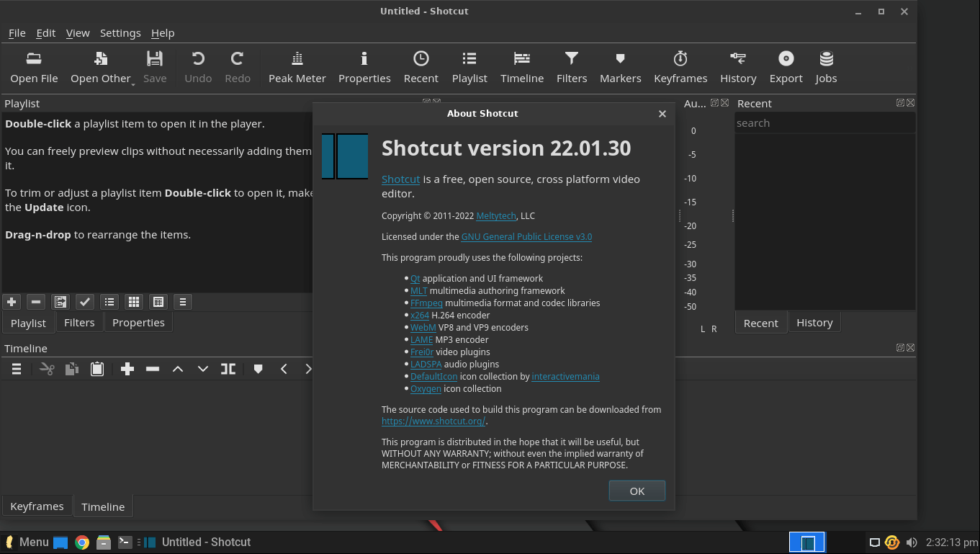Image resolution: width=980 pixels, height=554 pixels.
Task: Split the clip at the playhead
Action: (228, 368)
